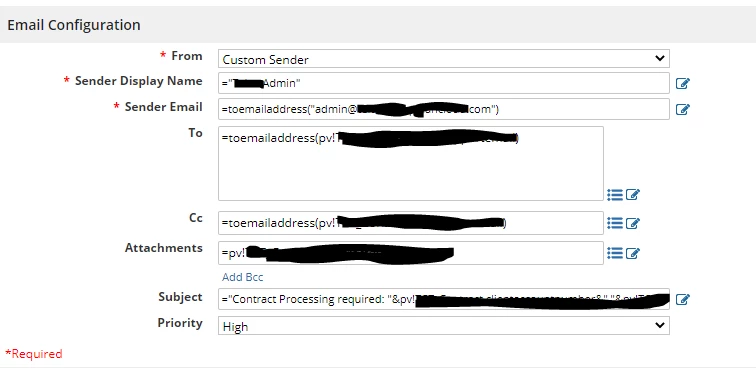Image resolution: width=756 pixels, height=372 pixels.
Task: Expand the From dropdown showing Custom Sender
Action: (444, 59)
